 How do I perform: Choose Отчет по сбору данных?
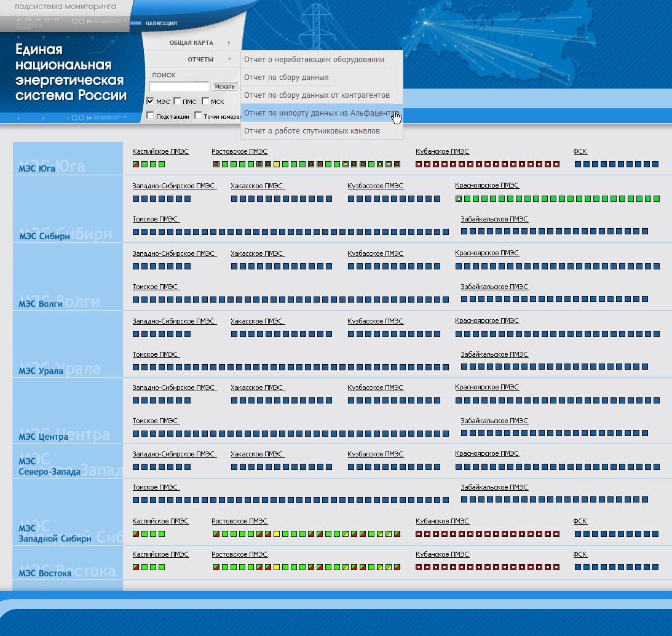(x=287, y=78)
